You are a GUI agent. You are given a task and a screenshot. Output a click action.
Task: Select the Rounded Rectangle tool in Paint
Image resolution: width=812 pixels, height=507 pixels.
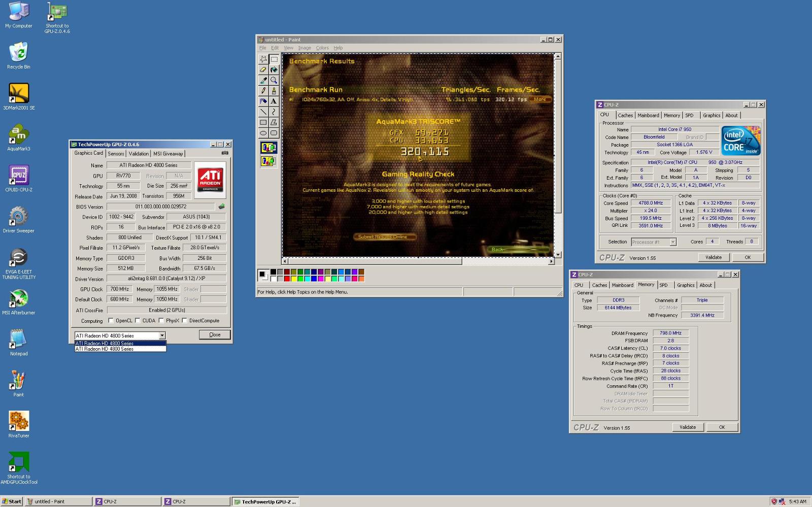(274, 133)
